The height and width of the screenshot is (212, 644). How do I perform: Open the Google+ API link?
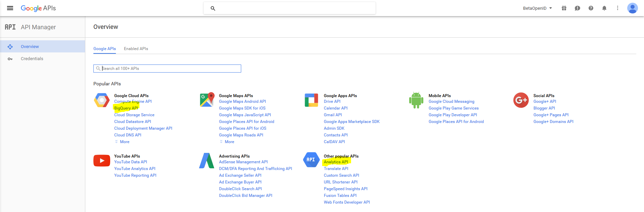click(x=545, y=101)
